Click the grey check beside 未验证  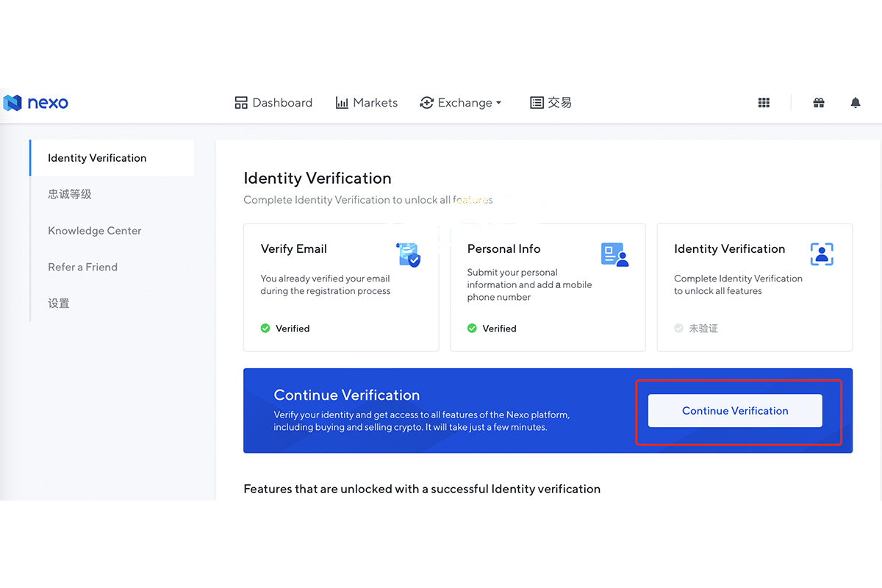click(678, 329)
